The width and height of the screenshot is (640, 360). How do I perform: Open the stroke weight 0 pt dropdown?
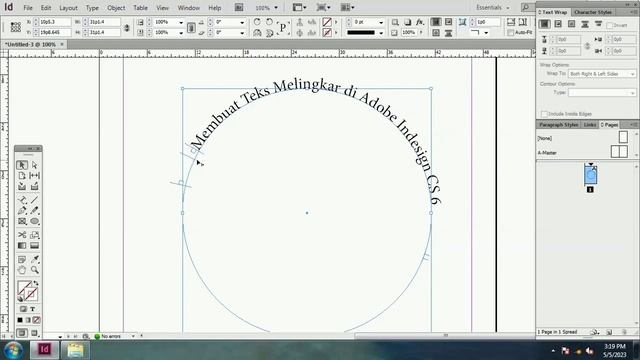(381, 22)
